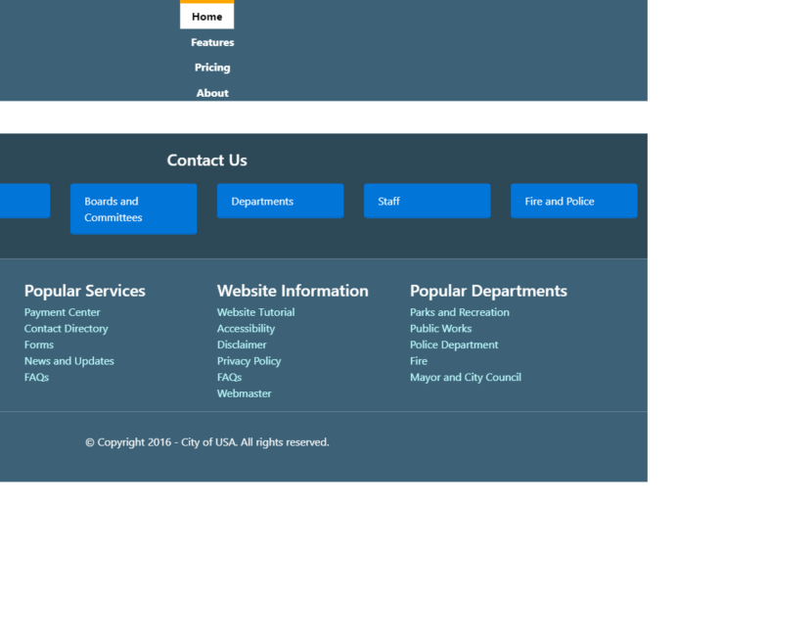Viewport: 812px width, 644px height.
Task: Visit the Mayor and City Council link
Action: tap(466, 377)
